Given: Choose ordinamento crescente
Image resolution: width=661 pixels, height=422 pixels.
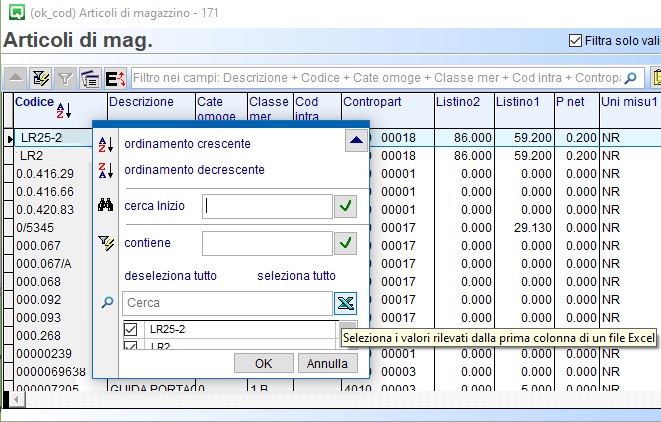Looking at the screenshot, I should point(187,144).
